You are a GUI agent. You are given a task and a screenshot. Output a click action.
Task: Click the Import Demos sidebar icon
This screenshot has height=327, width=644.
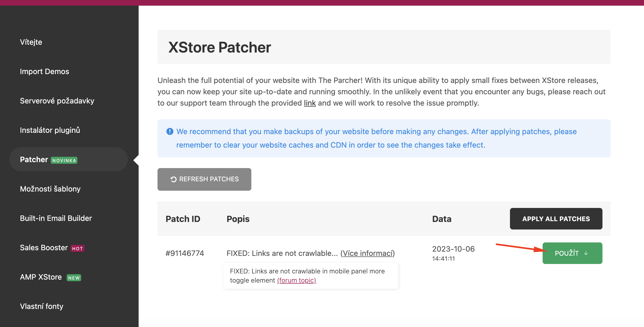[x=45, y=71]
